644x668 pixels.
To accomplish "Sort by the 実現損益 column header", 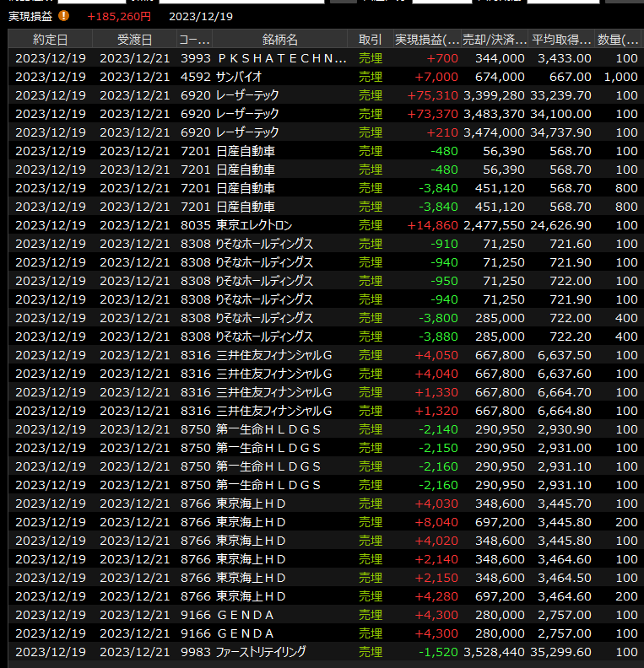I will point(427,40).
